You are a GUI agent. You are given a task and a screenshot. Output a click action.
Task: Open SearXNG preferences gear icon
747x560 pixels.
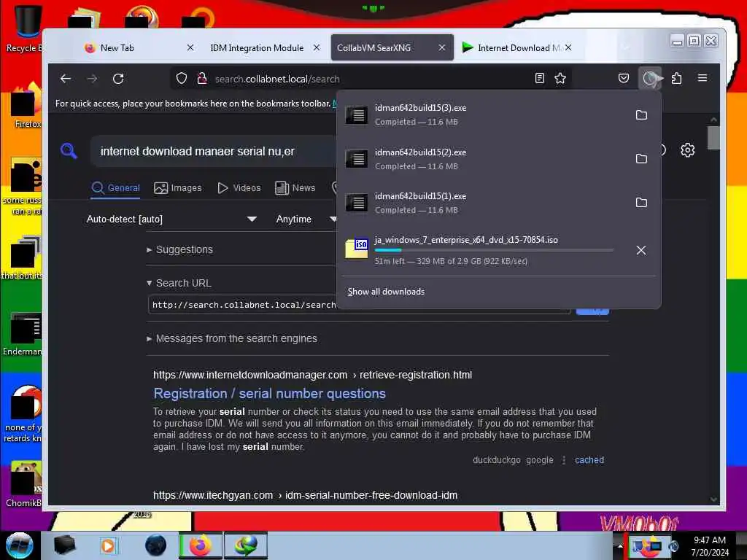point(687,150)
